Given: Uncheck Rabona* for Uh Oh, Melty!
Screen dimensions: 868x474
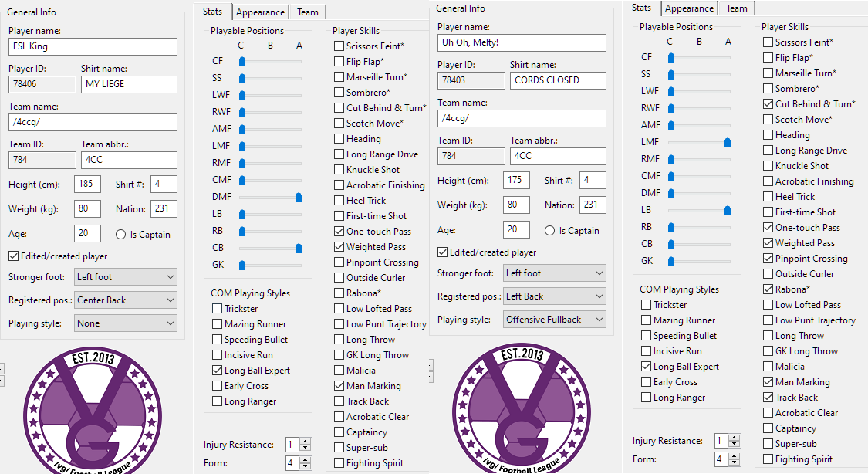Looking at the screenshot, I should tap(768, 289).
